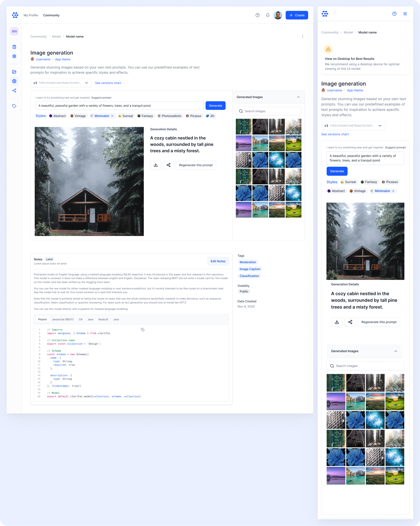Screen dimensions: 420x526
Task: Collapse the mobile Generated Images section
Action: 396,351
